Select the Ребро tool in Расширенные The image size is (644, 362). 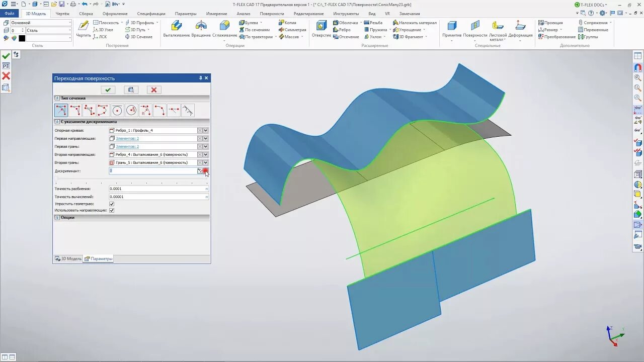pyautogui.click(x=341, y=30)
